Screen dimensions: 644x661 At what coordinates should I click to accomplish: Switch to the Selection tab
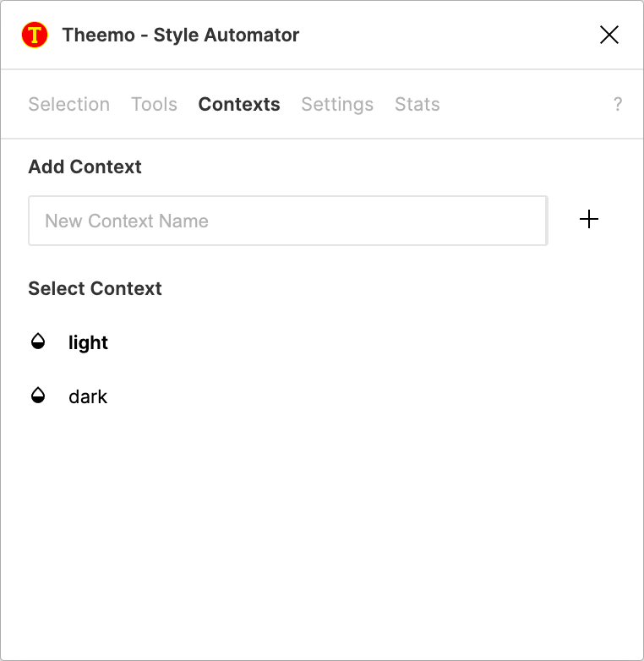tap(69, 104)
